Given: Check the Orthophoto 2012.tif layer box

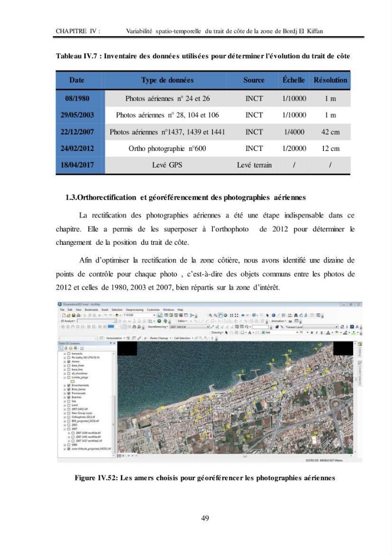Looking at the screenshot, I should [69, 417].
